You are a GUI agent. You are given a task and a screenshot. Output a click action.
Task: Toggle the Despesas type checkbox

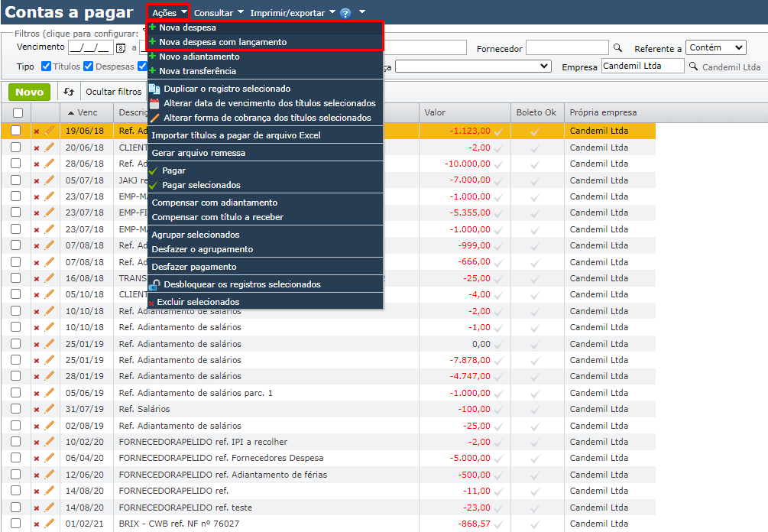[89, 66]
